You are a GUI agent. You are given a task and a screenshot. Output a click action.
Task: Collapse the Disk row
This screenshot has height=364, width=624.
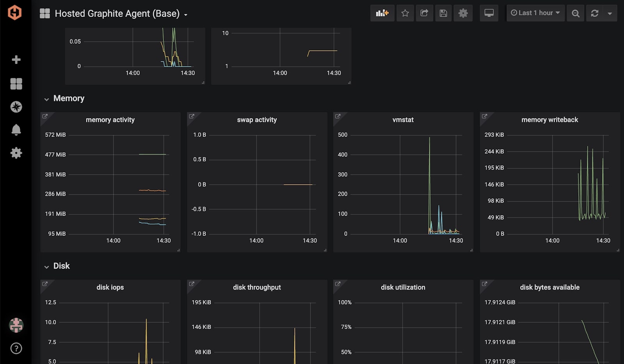click(46, 267)
